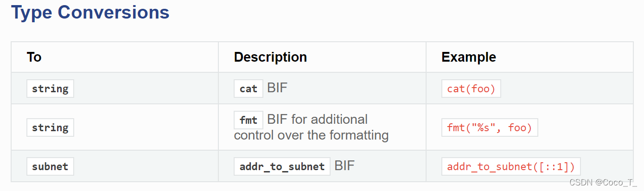Viewport: 644px width, 191px height.
Task: Click 'control over the formatting' text line
Action: click(311, 135)
